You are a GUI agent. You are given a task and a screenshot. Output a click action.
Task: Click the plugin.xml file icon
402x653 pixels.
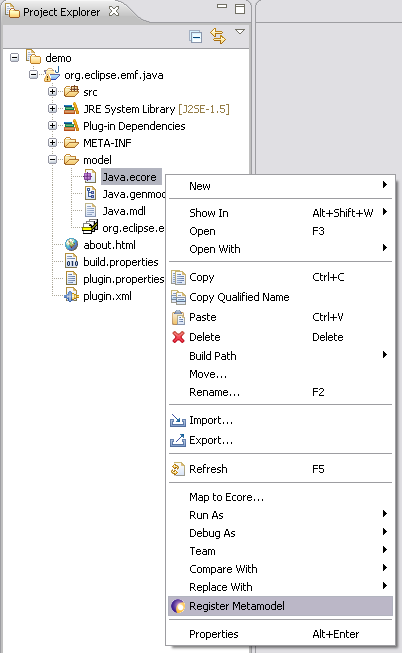(x=71, y=296)
